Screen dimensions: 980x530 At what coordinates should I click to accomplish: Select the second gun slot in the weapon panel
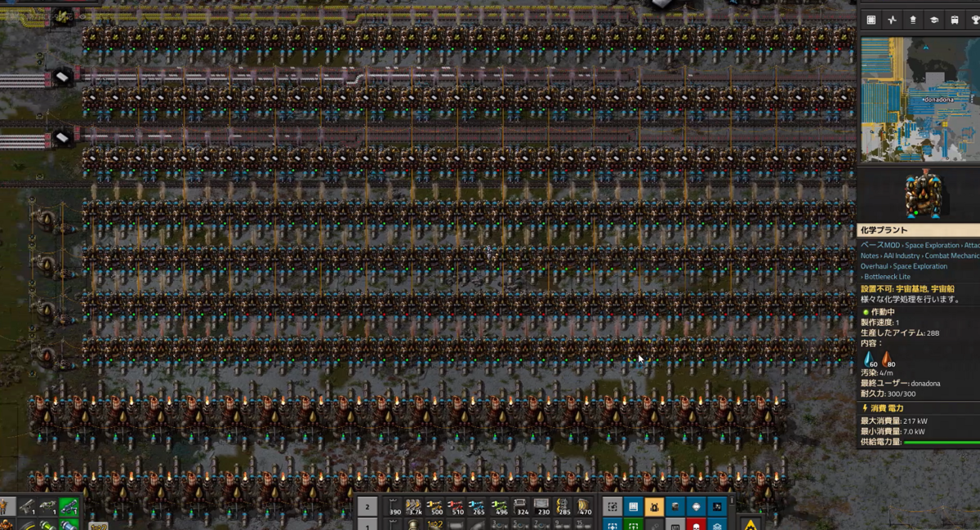click(48, 506)
